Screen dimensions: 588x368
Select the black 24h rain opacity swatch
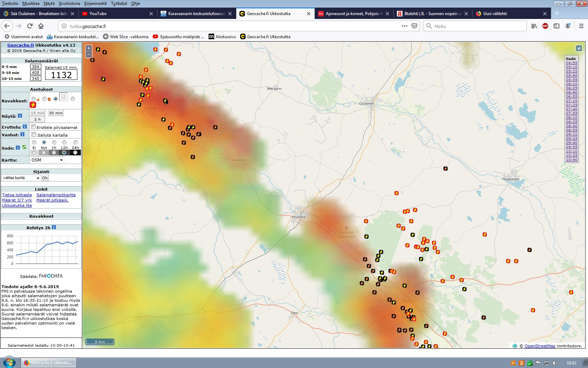(x=75, y=152)
